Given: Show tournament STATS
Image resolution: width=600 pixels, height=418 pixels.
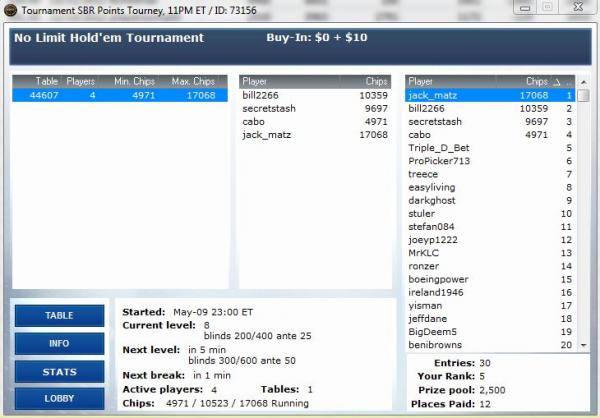Looking at the screenshot, I should (x=59, y=371).
